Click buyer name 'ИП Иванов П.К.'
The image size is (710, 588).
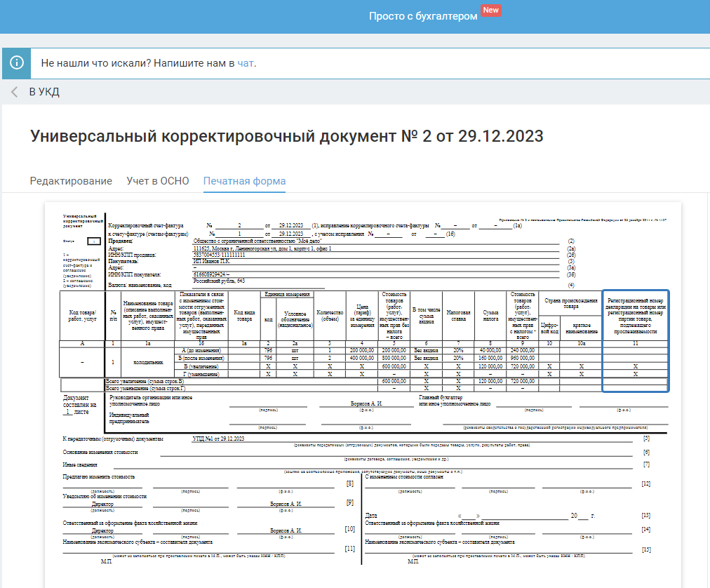coord(211,261)
